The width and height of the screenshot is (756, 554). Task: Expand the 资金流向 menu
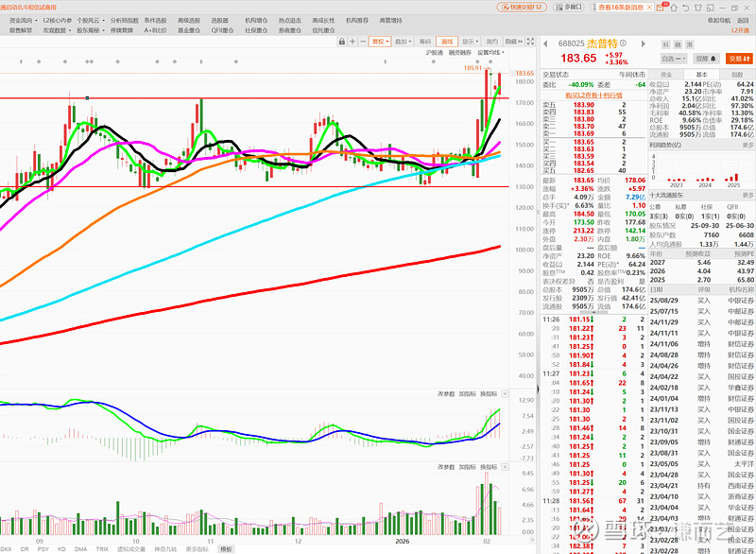(x=23, y=20)
